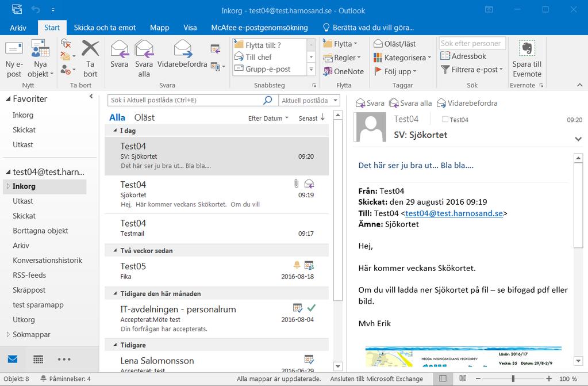The image size is (588, 386).
Task: Switch to the Visa tab
Action: tap(190, 28)
